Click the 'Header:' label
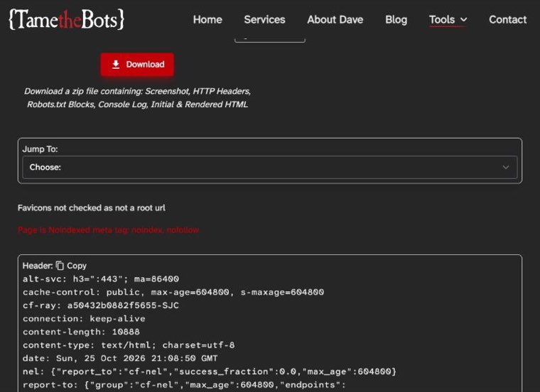This screenshot has width=540, height=392. (38, 266)
